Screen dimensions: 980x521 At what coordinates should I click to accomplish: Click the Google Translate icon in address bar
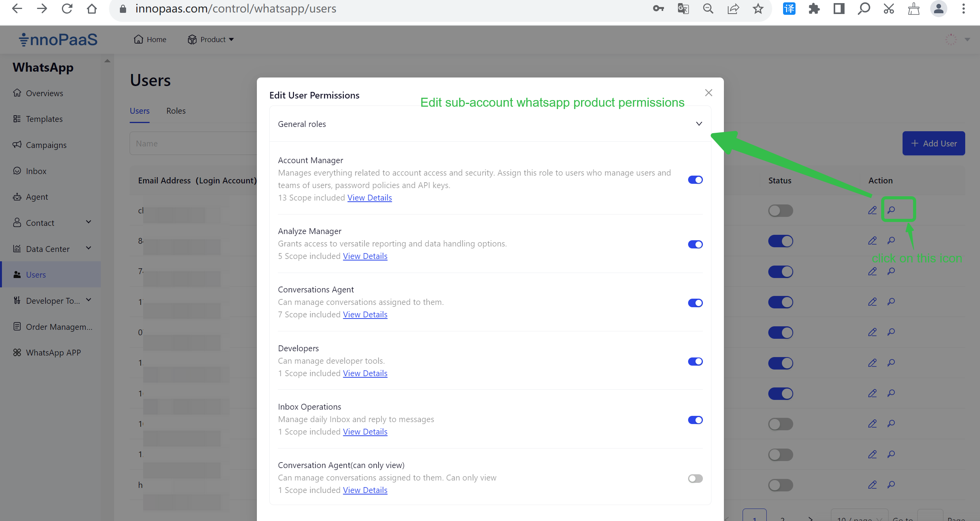(683, 9)
